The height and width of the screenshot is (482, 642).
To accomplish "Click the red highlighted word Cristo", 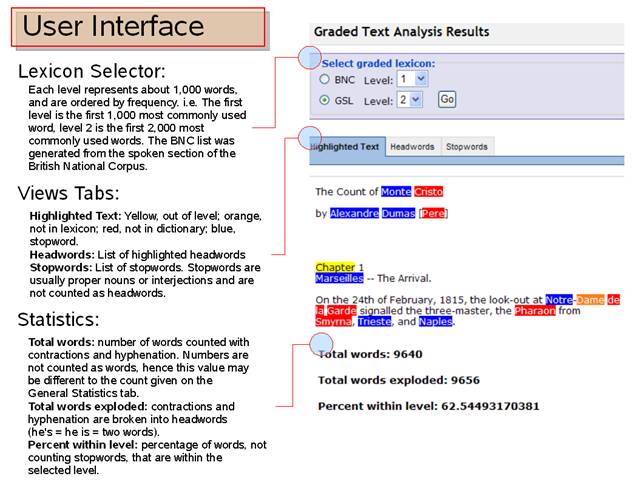I will pyautogui.click(x=428, y=192).
